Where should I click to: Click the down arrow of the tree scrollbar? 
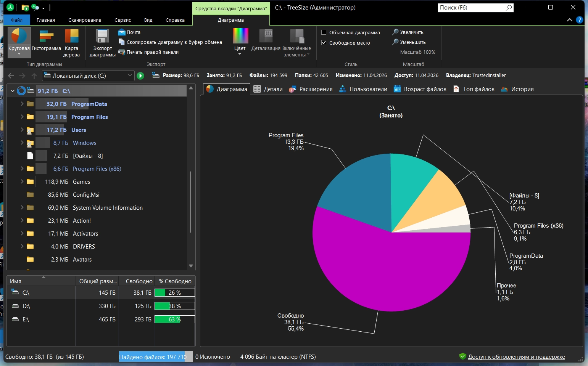point(191,266)
